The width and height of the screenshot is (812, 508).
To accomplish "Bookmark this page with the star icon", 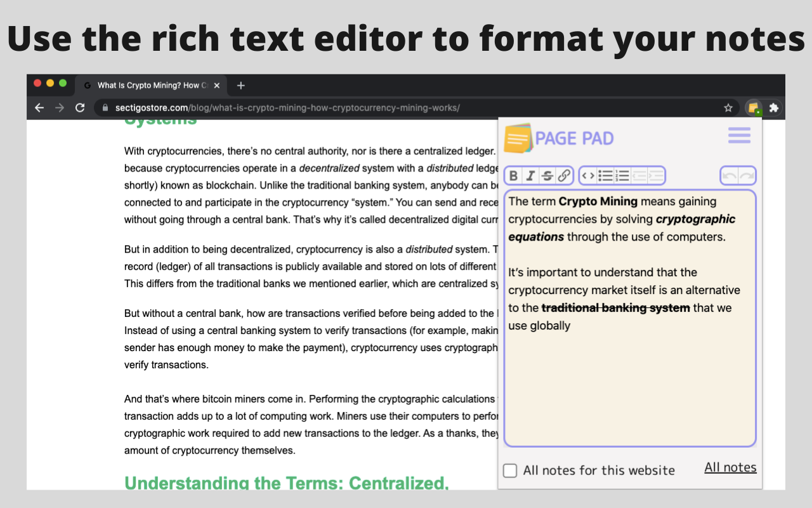I will (728, 108).
